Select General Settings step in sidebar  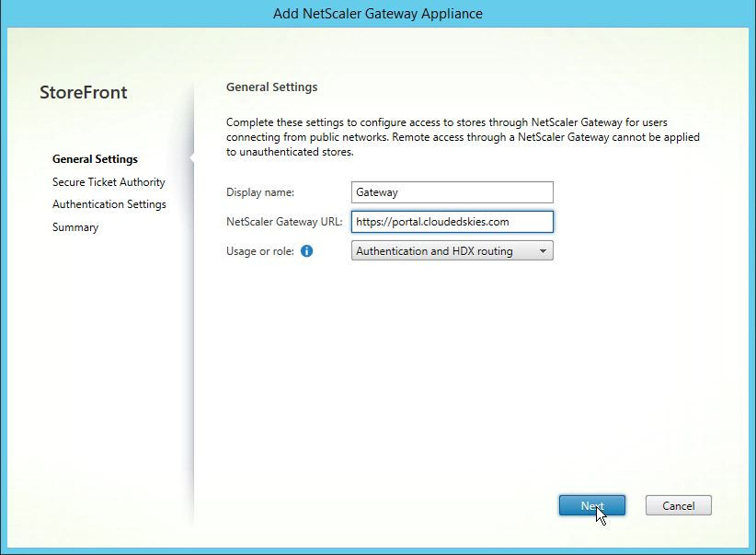pyautogui.click(x=95, y=159)
